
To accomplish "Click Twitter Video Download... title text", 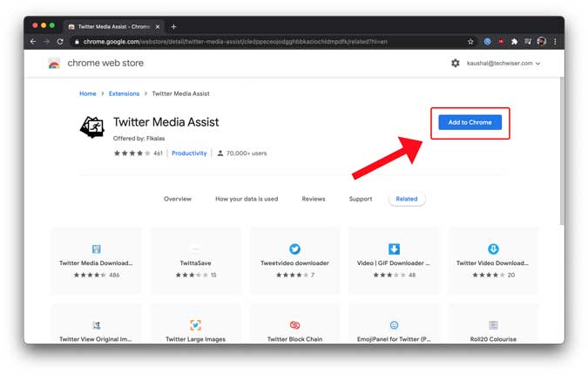I will coord(493,263).
